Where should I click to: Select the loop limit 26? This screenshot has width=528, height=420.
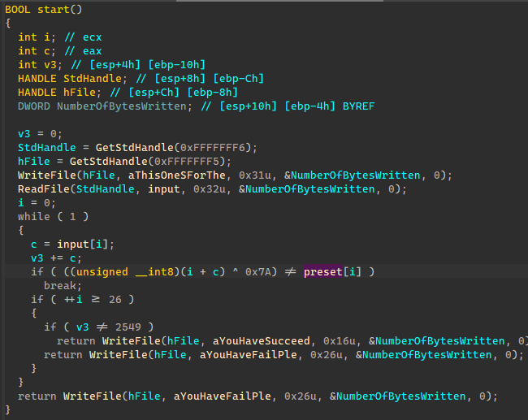pyautogui.click(x=115, y=300)
